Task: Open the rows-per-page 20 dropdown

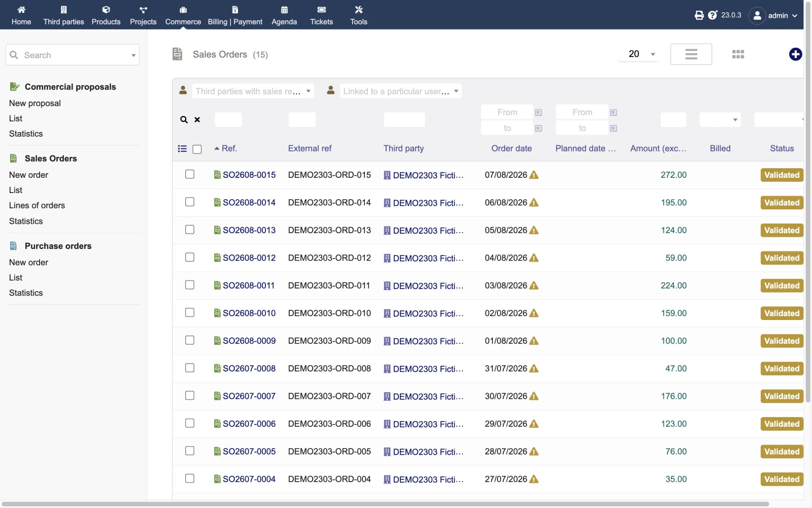Action: point(638,54)
